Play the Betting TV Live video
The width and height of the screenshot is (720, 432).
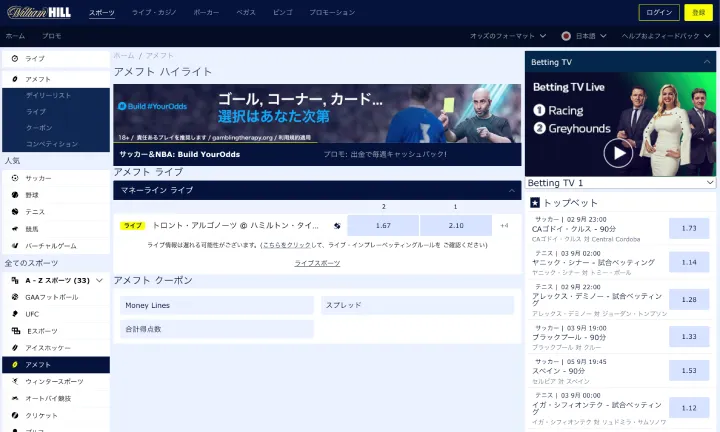[x=618, y=153]
